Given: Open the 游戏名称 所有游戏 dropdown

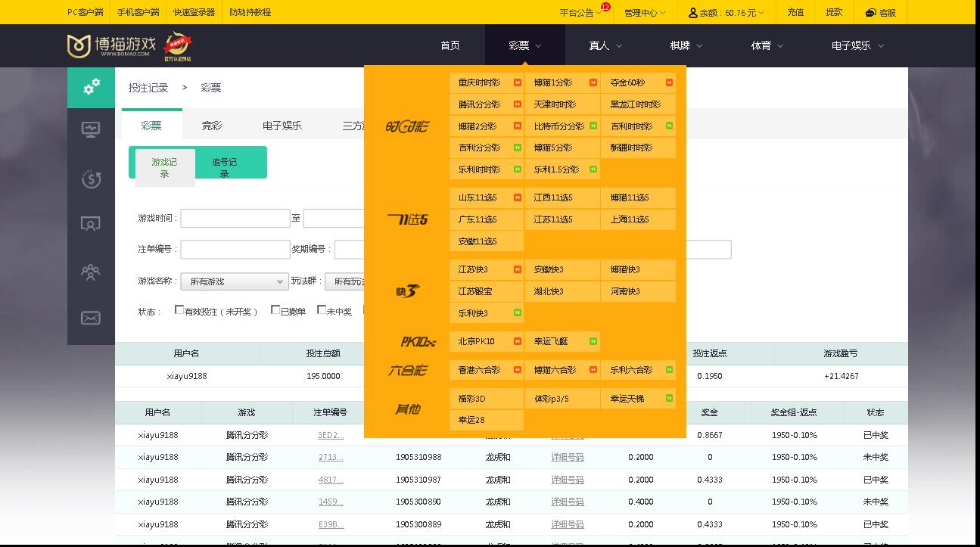Looking at the screenshot, I should [235, 281].
